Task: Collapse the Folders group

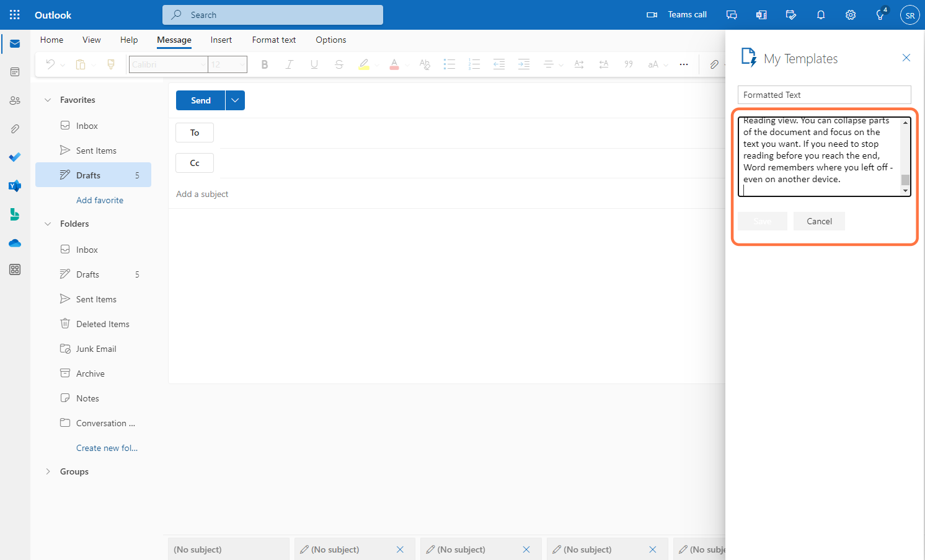Action: (48, 224)
